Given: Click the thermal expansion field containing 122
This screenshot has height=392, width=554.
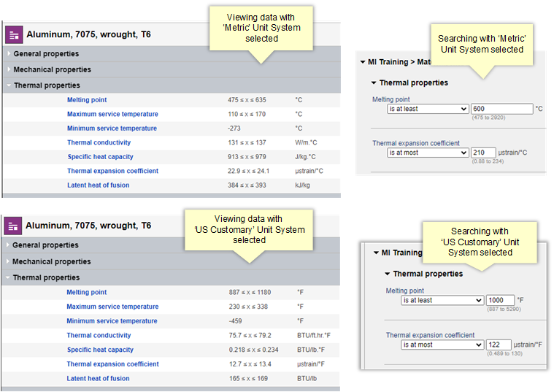Looking at the screenshot, I should pyautogui.click(x=500, y=345).
